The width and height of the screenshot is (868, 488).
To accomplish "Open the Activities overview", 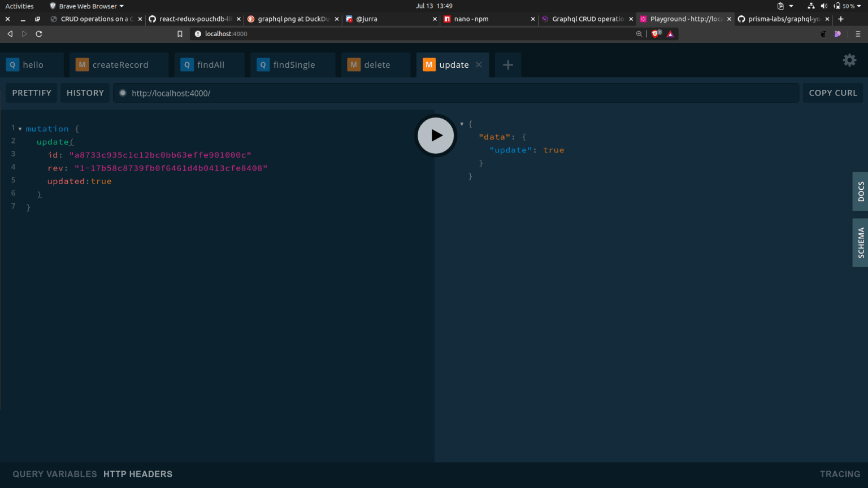I will pos(20,6).
